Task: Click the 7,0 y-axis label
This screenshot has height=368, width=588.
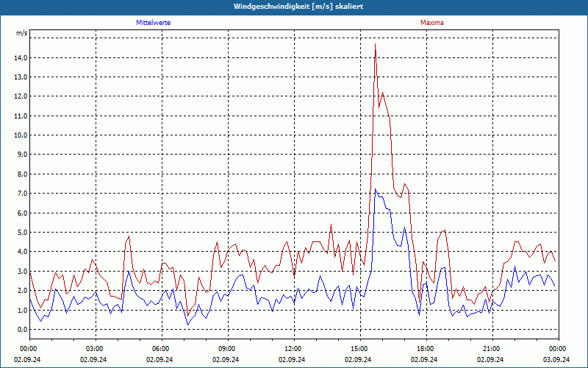Action: point(22,194)
